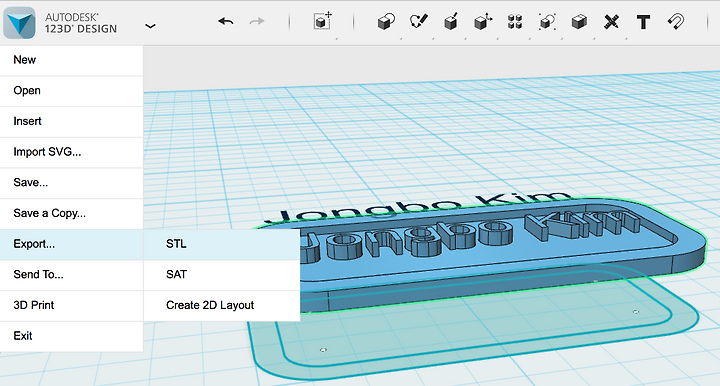Open the Transform tool
This screenshot has width=720, height=386.
pyautogui.click(x=323, y=21)
